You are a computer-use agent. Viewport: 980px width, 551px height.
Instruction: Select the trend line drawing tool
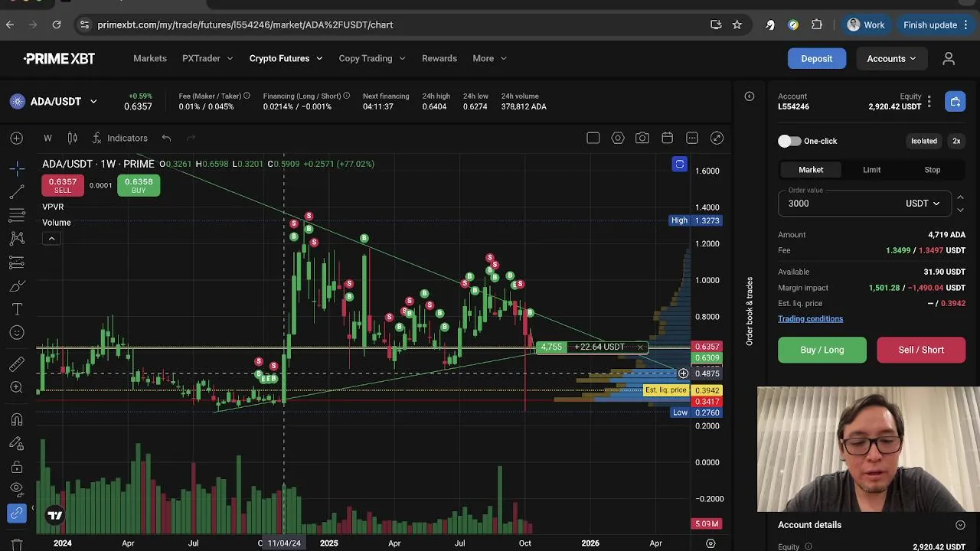click(17, 191)
